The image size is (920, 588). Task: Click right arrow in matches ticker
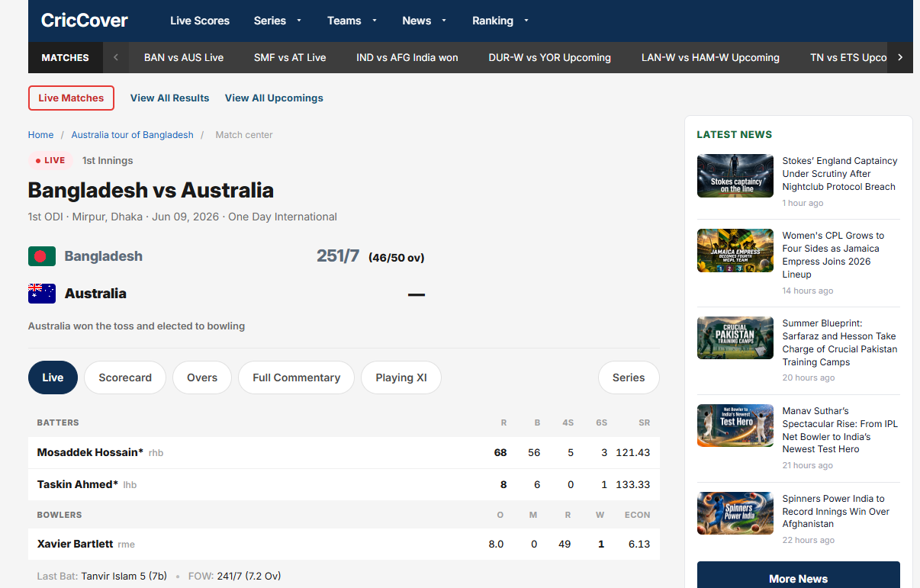point(900,57)
